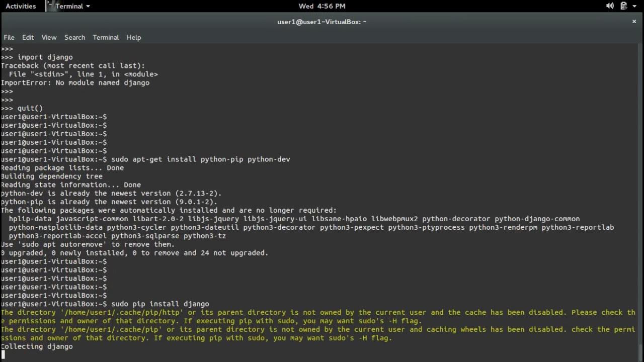Click '0 upgraded, 0 newly installed' summary line
The height and width of the screenshot is (362, 644).
(x=135, y=253)
